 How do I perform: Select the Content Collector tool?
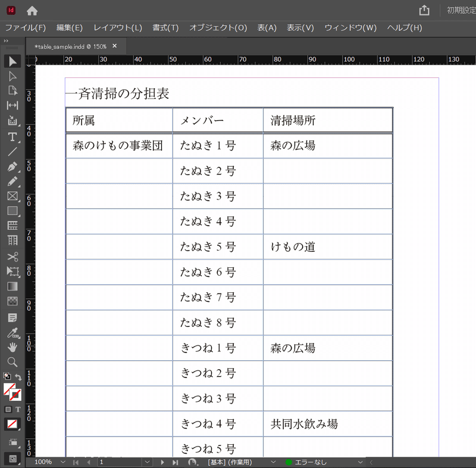[x=12, y=120]
